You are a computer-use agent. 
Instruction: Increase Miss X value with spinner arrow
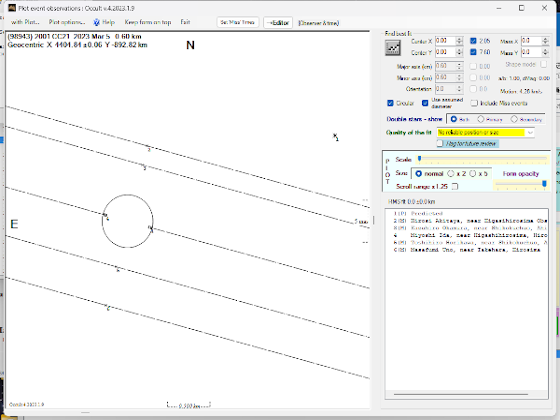click(x=545, y=39)
